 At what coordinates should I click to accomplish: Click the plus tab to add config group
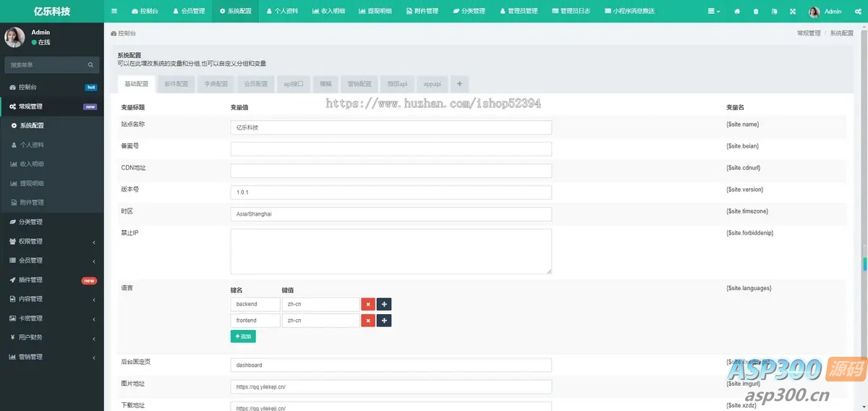coord(459,84)
